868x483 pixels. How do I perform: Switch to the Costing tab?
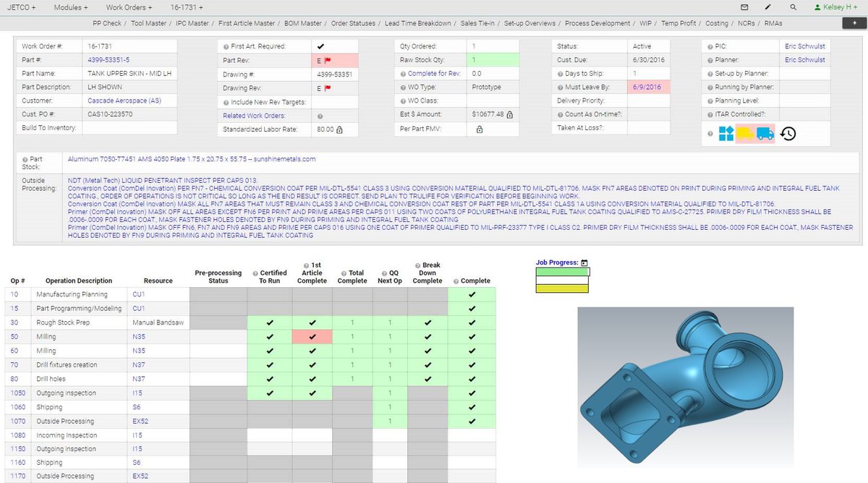click(717, 22)
